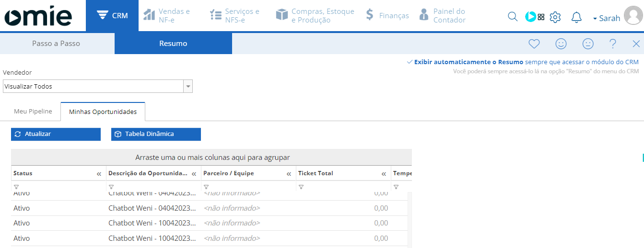Click the neutral face feedback icon
Image resolution: width=644 pixels, height=248 pixels.
pyautogui.click(x=588, y=44)
